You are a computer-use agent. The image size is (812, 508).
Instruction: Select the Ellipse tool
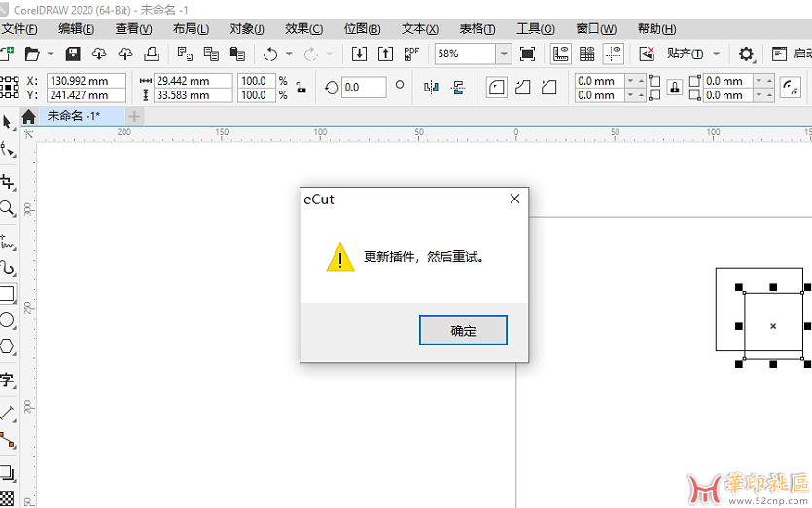(x=7, y=320)
